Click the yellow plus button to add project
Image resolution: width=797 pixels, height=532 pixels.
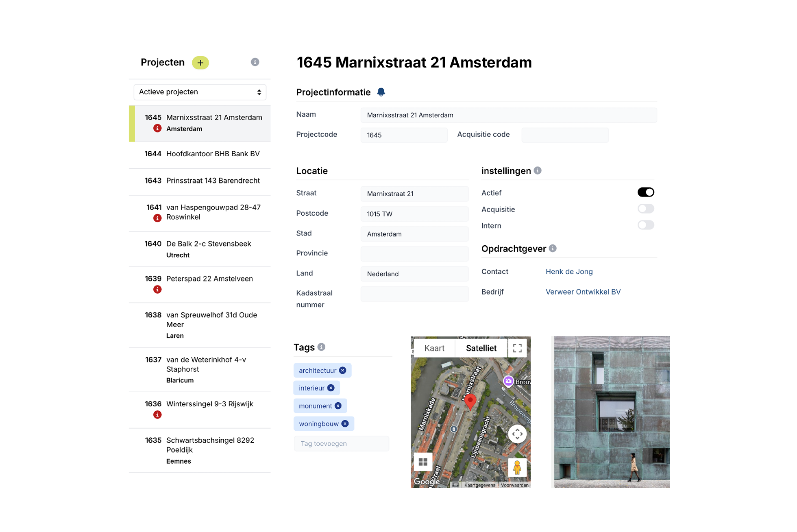coord(200,63)
